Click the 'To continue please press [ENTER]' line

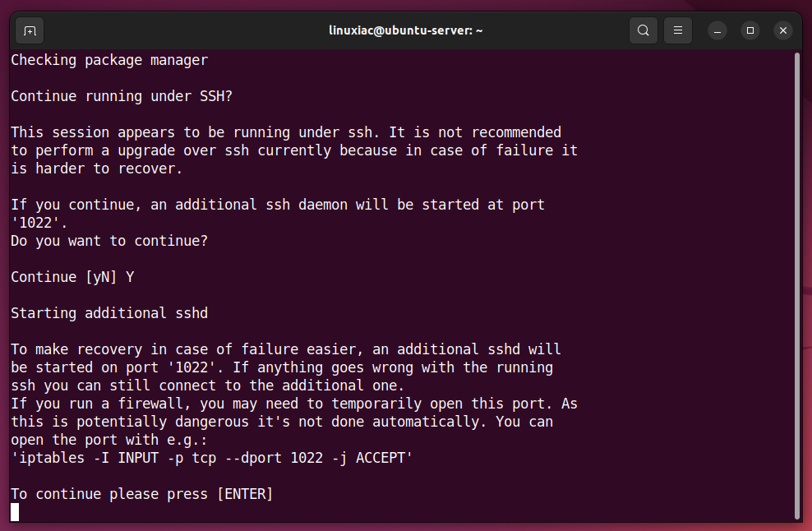coord(142,494)
